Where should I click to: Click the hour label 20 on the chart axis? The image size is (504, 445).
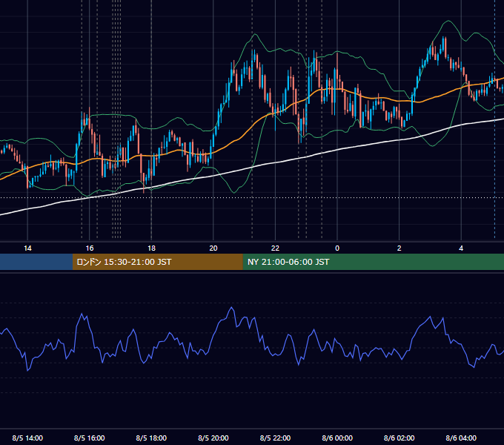213,248
